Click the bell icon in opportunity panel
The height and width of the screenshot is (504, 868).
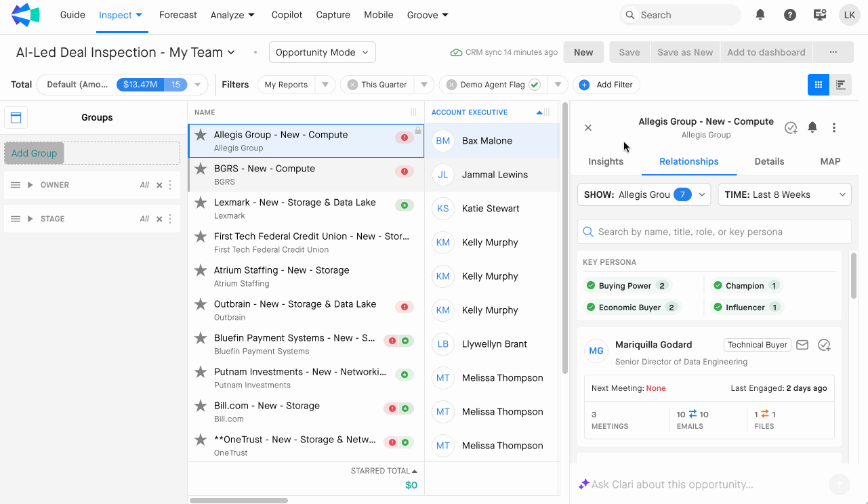[x=812, y=127]
